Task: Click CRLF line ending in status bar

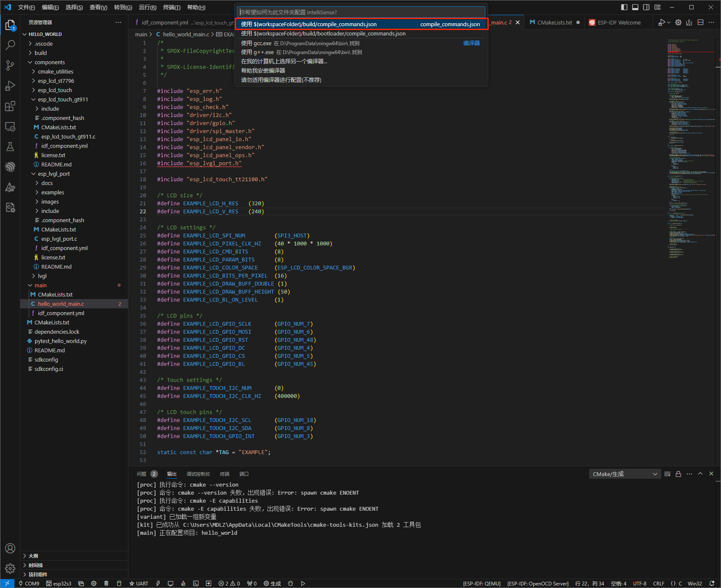Action: pos(658,583)
